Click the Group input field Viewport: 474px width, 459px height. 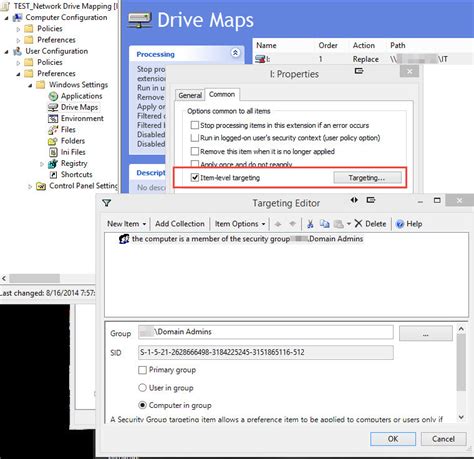[x=266, y=332]
